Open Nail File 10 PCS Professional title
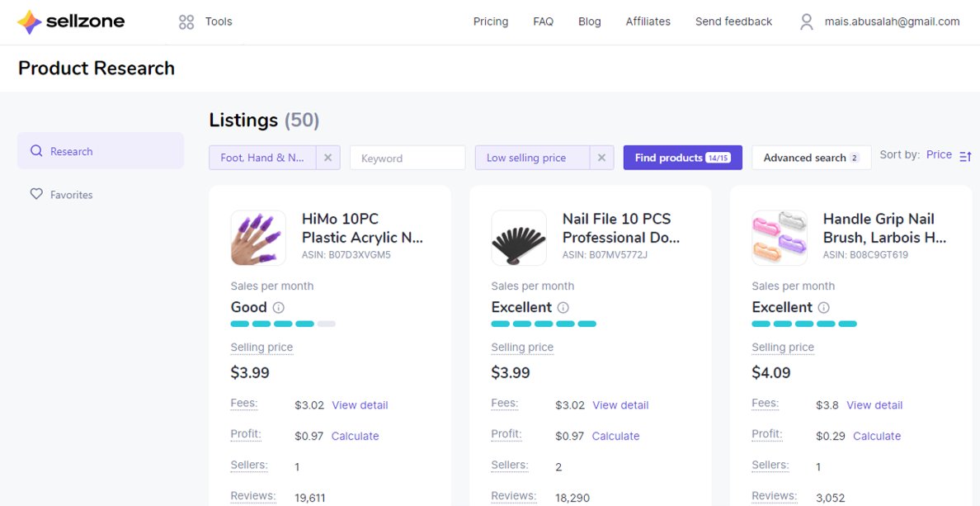Viewport: 980px width, 506px height. (x=621, y=229)
